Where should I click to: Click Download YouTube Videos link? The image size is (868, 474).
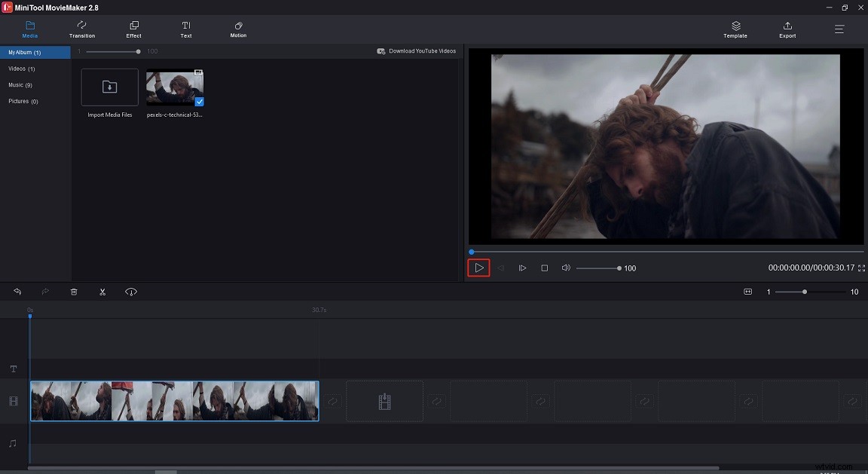click(417, 51)
